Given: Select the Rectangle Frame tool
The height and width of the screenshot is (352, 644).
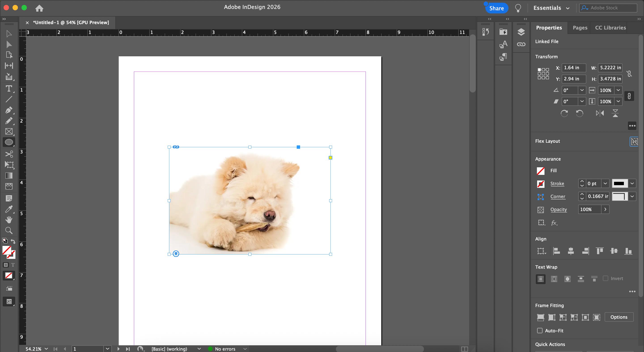Looking at the screenshot, I should [9, 132].
